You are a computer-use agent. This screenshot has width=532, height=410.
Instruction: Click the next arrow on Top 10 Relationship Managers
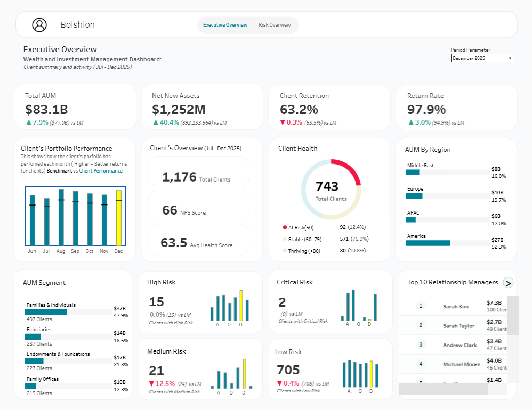click(508, 283)
